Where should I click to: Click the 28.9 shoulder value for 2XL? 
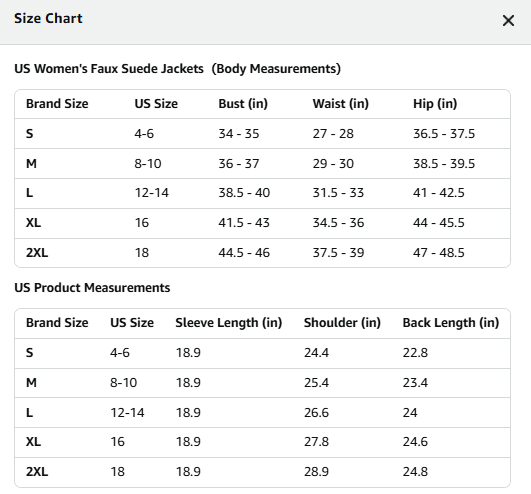click(316, 471)
